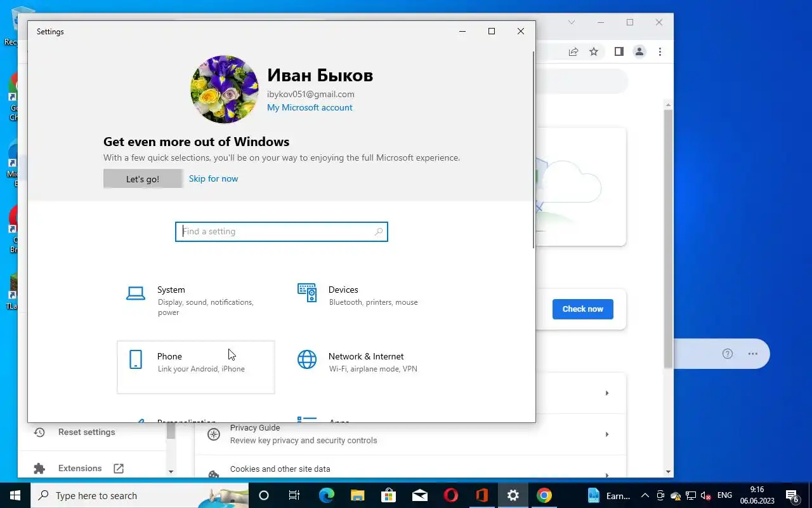Switch to Google Chrome on the taskbar
812x508 pixels.
tap(544, 495)
